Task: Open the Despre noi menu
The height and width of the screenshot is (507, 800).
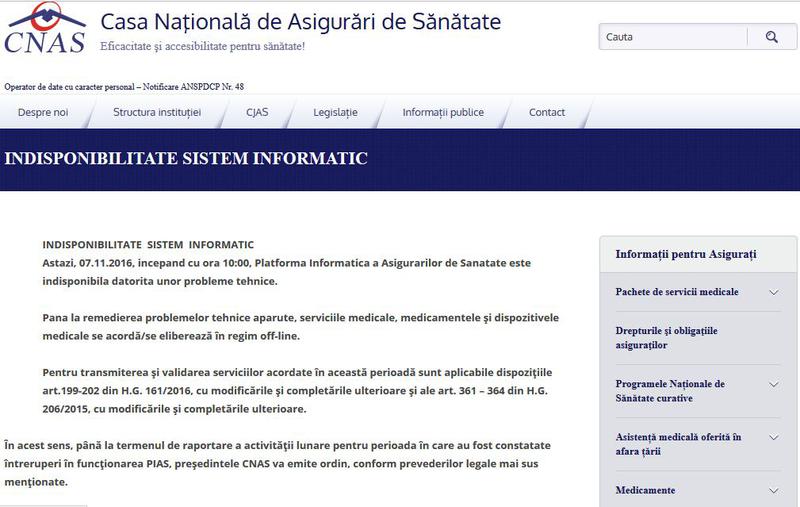Action: 43,112
